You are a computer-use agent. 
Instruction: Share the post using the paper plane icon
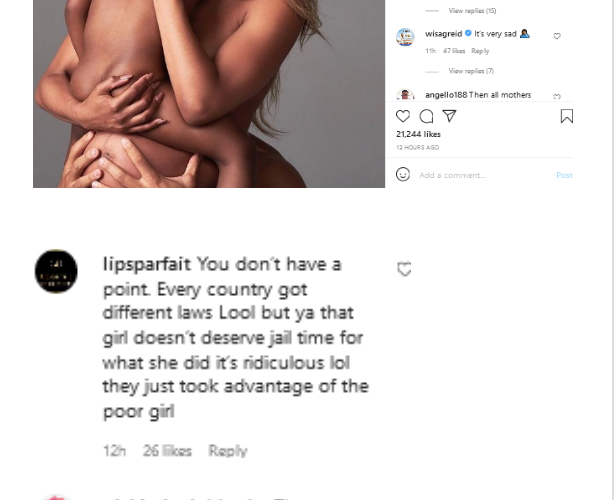click(x=449, y=117)
